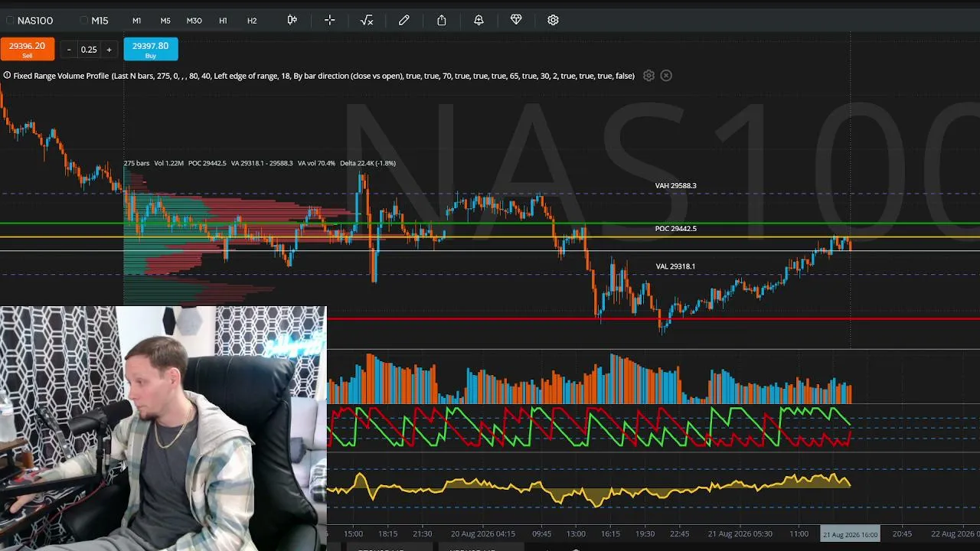Click the diamond premium icon

coord(516,20)
